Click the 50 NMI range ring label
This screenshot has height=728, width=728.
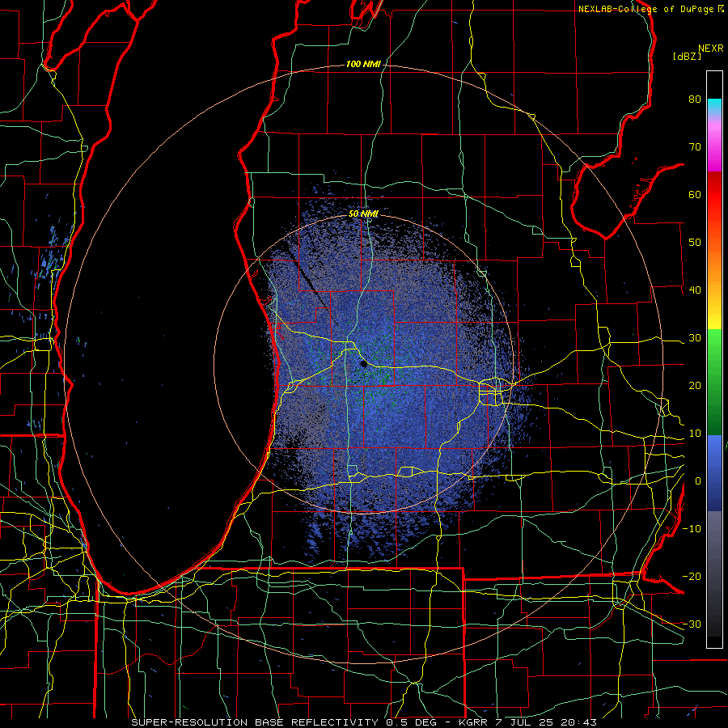point(363,214)
